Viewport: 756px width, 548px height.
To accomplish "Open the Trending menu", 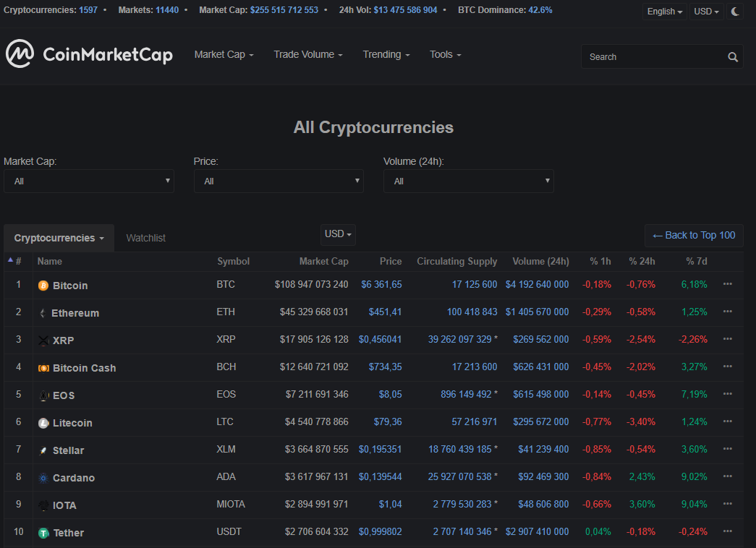I will (x=386, y=55).
